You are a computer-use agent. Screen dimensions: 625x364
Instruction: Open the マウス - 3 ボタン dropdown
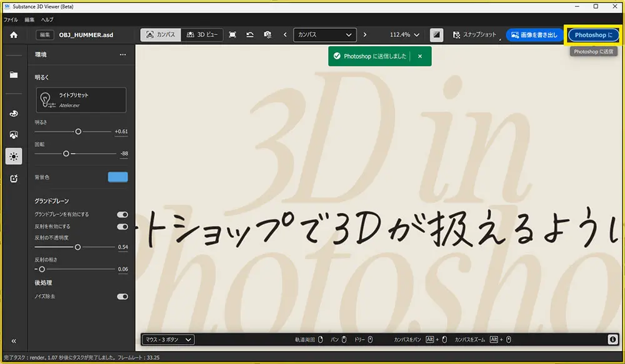click(168, 340)
